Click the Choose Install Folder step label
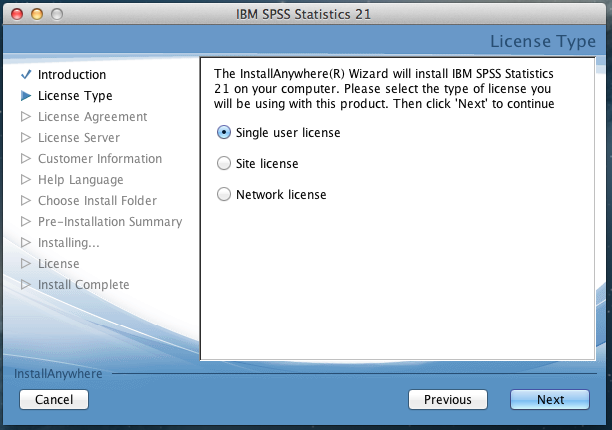The height and width of the screenshot is (430, 612). point(97,201)
